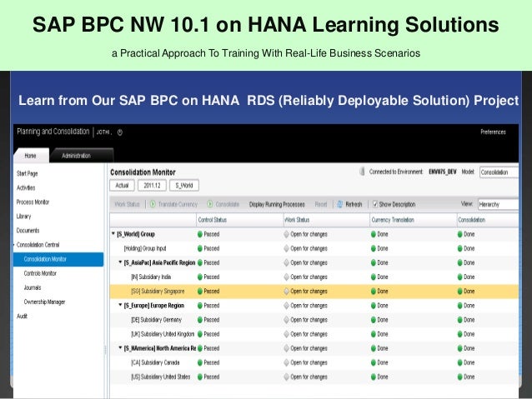Select the [US] Subsidiary United States row

pyautogui.click(x=314, y=377)
